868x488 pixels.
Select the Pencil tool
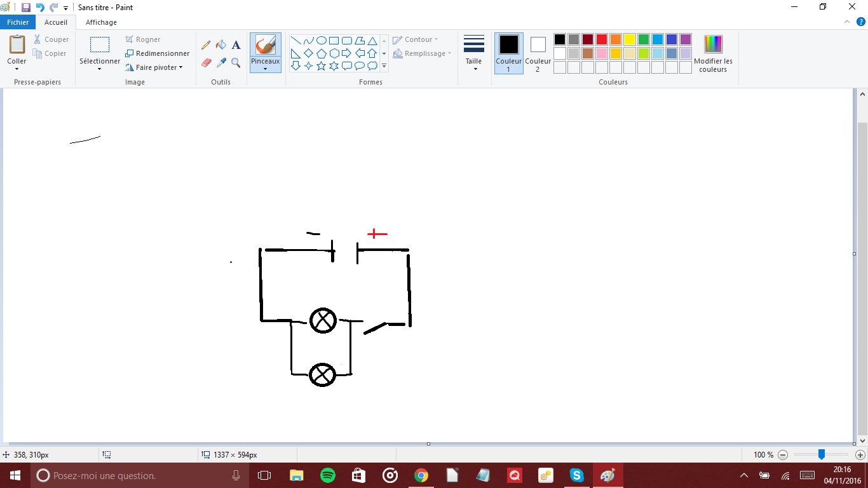coord(206,45)
